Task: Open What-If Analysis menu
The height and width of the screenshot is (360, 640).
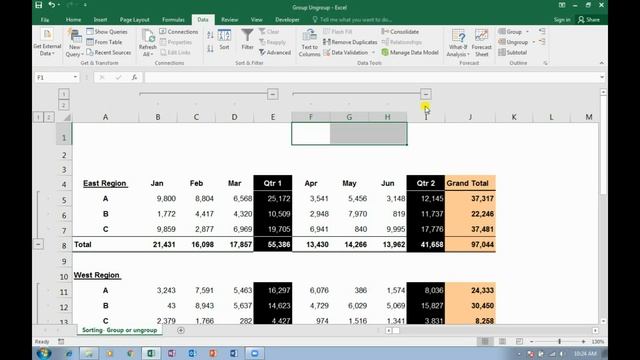Action: [x=458, y=43]
